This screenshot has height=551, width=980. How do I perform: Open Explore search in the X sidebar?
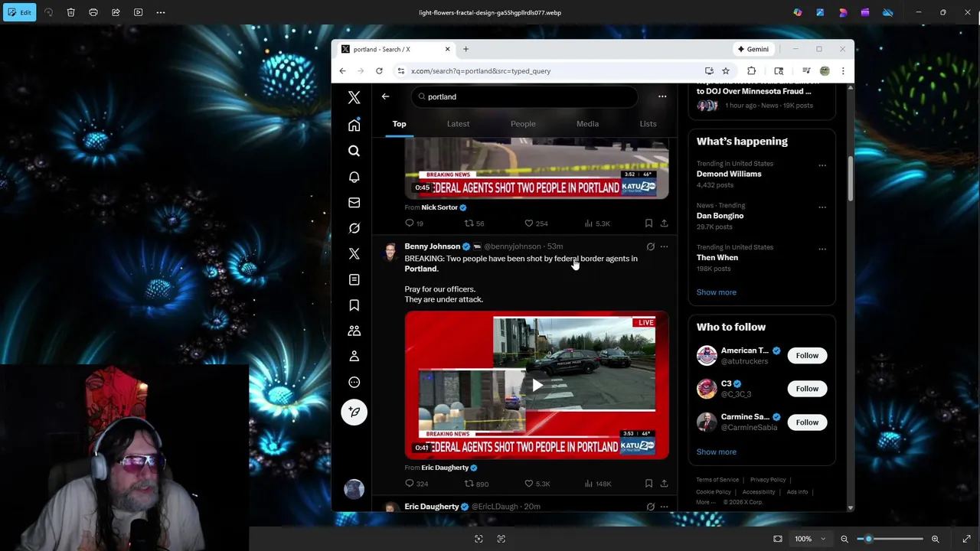coord(354,152)
